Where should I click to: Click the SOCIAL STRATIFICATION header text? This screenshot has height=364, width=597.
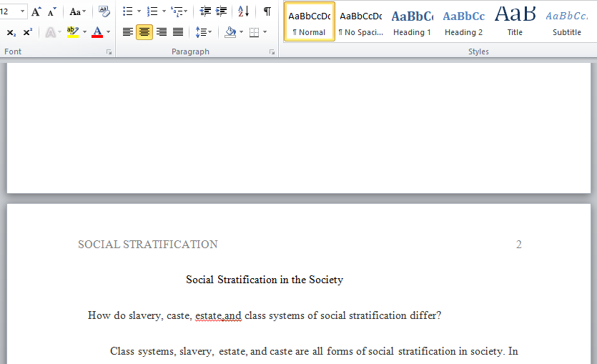148,245
